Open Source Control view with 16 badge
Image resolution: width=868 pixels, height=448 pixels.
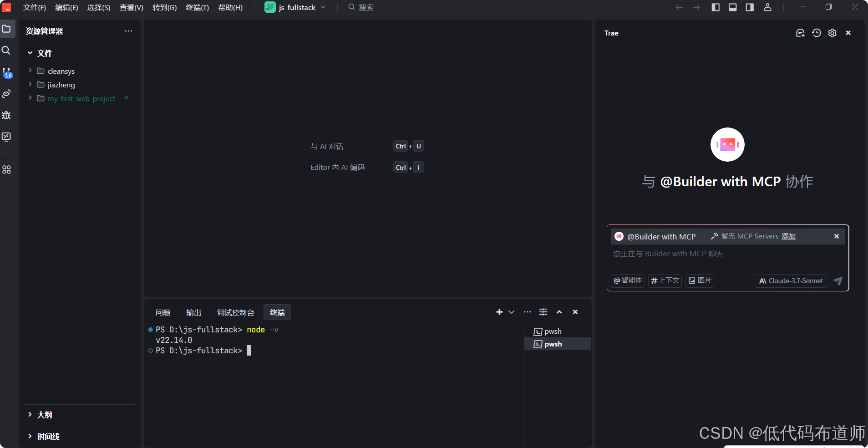click(x=7, y=73)
